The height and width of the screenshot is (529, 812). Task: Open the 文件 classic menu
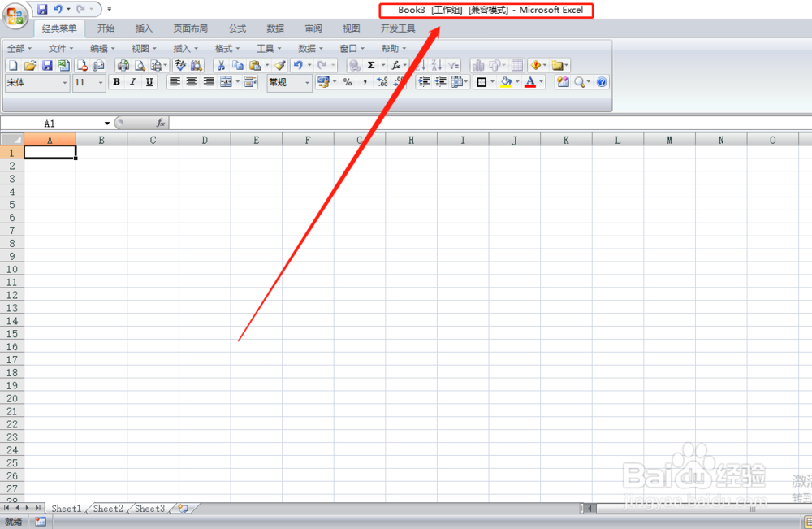(x=61, y=49)
